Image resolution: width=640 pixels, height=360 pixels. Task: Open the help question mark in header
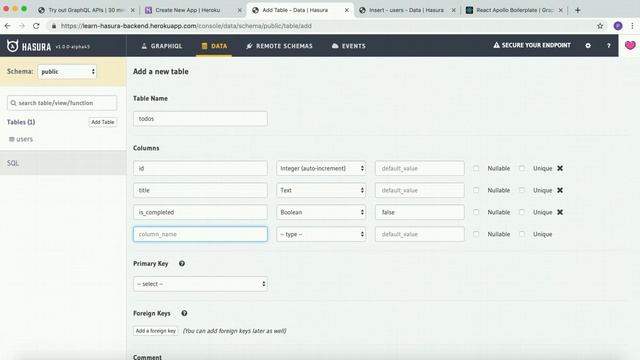(x=609, y=46)
